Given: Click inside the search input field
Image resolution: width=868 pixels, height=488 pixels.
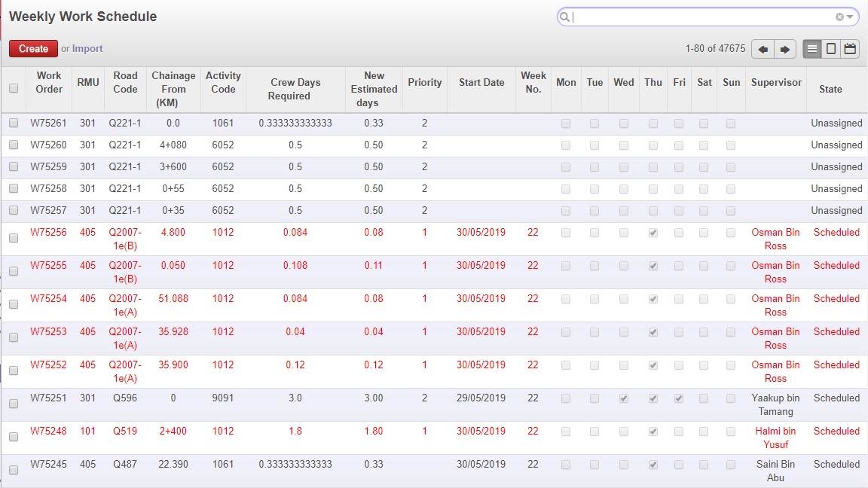Looking at the screenshot, I should point(701,17).
